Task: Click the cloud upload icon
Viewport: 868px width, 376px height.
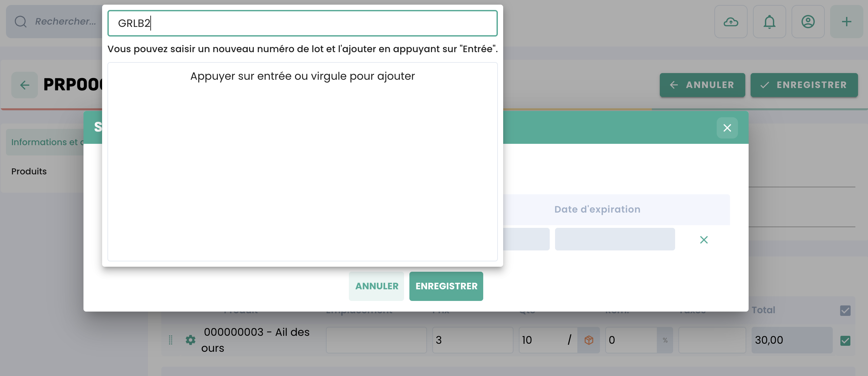Action: (731, 22)
